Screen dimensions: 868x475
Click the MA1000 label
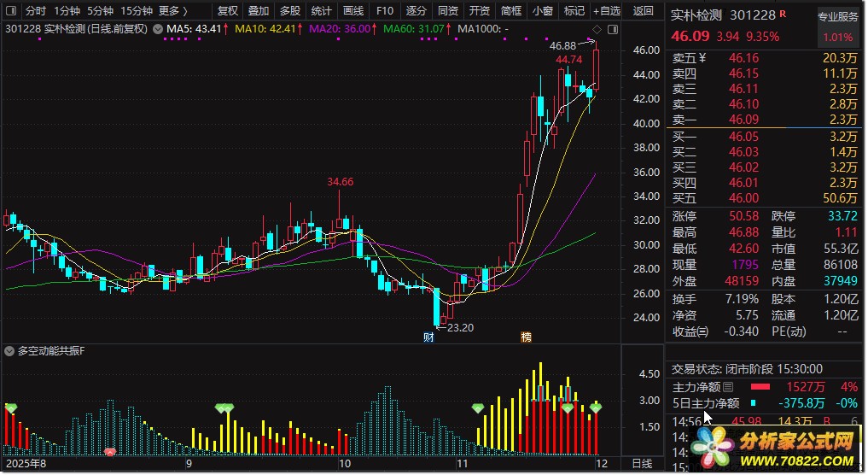pyautogui.click(x=483, y=29)
